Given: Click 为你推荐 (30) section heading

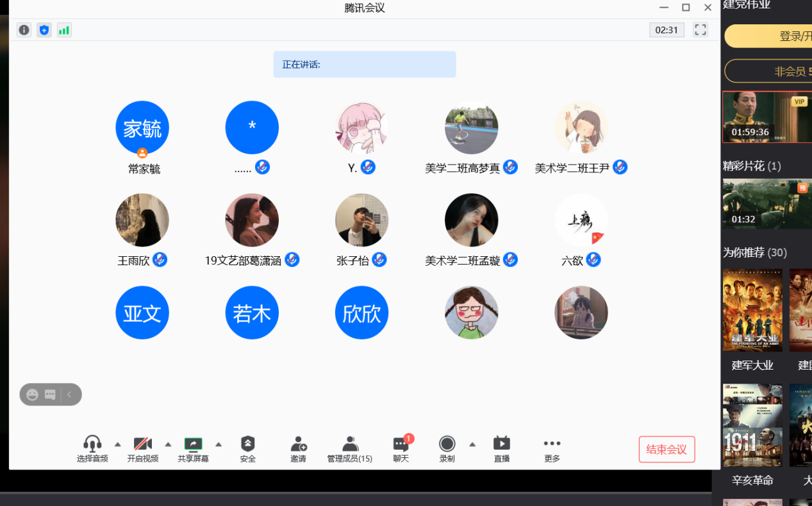Looking at the screenshot, I should [x=755, y=252].
